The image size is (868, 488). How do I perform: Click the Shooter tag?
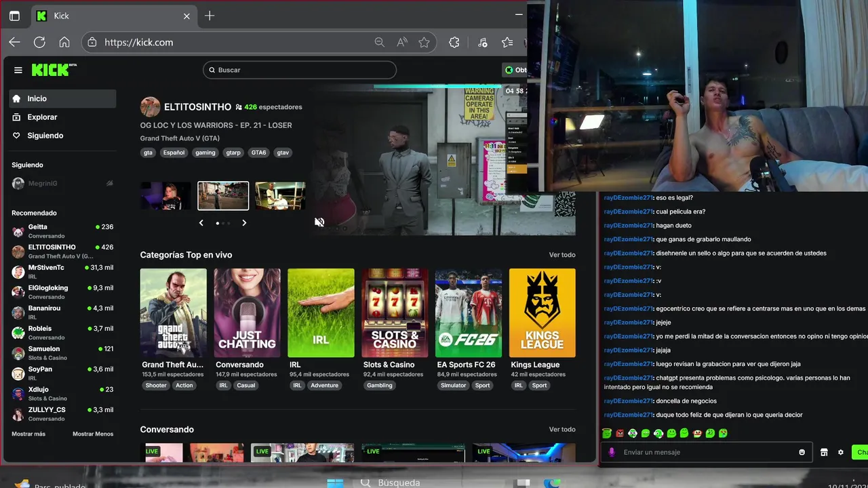click(x=156, y=386)
